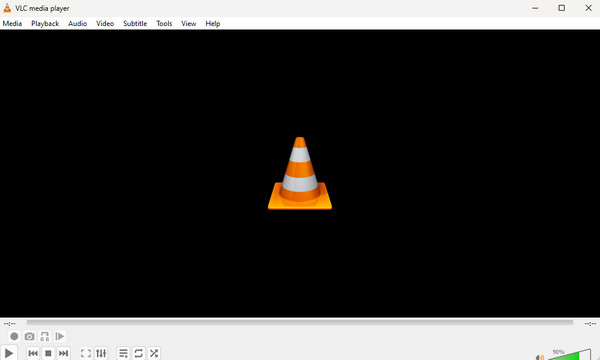Toggle the playlist view
Image resolution: width=600 pixels, height=360 pixels.
point(123,353)
